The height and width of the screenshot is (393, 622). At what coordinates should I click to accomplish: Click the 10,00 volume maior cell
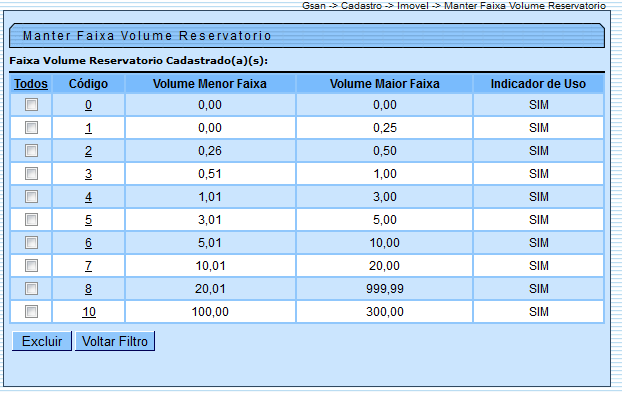(384, 243)
